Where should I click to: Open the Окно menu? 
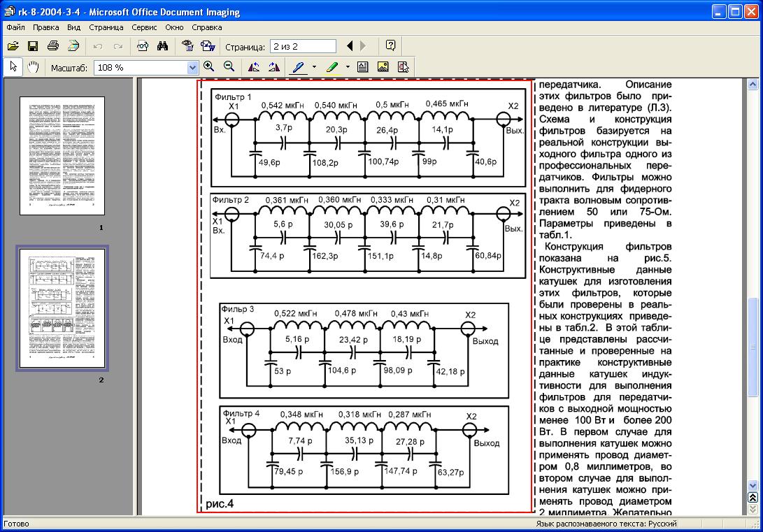[x=174, y=27]
